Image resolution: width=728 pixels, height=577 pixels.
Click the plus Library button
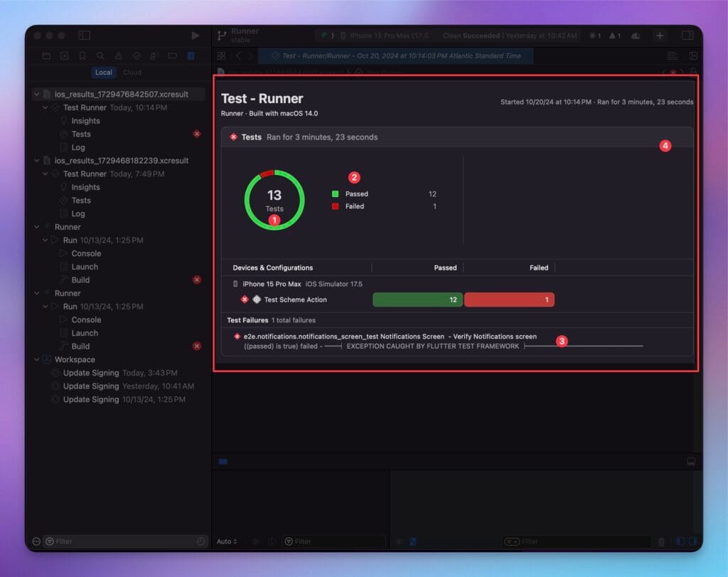(660, 35)
